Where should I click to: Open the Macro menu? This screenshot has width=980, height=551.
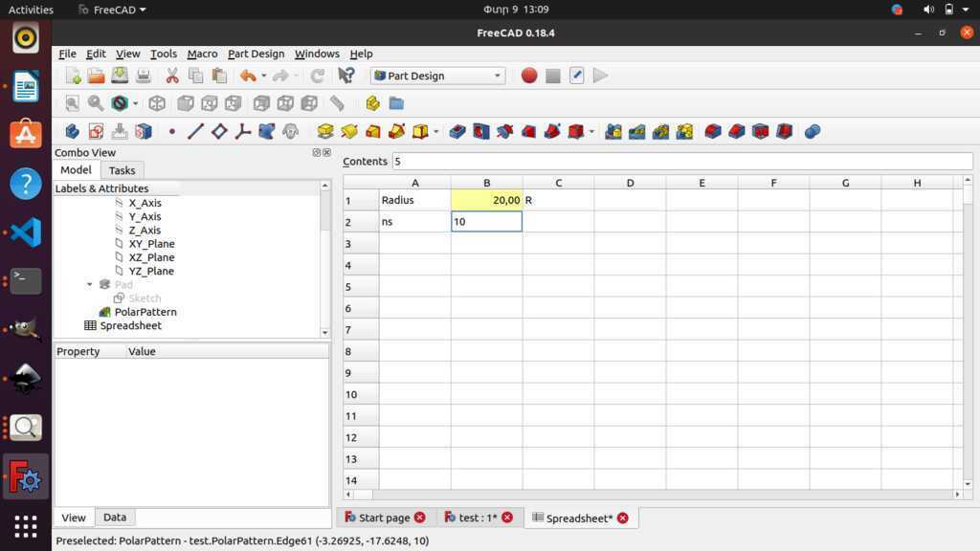tap(202, 54)
